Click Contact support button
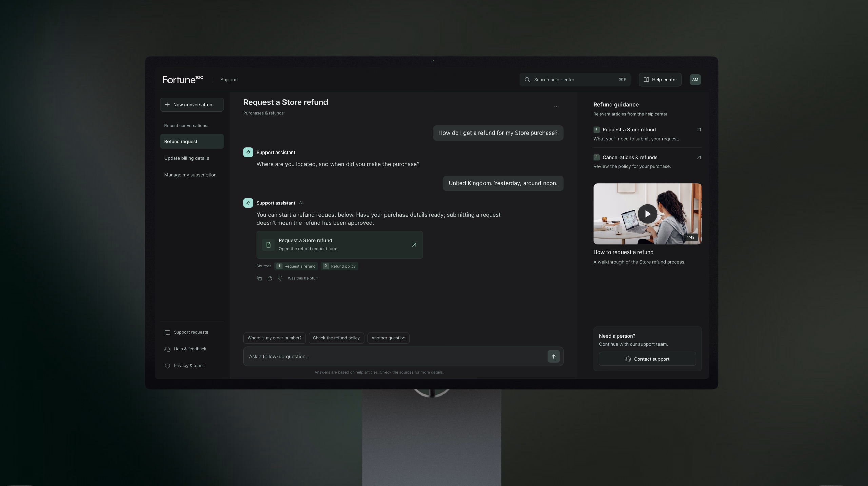 pos(647,359)
